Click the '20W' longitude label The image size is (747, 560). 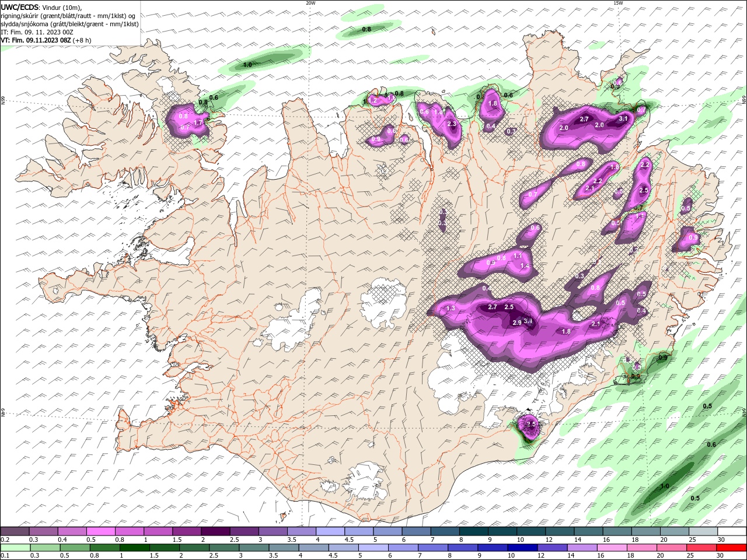(310, 3)
